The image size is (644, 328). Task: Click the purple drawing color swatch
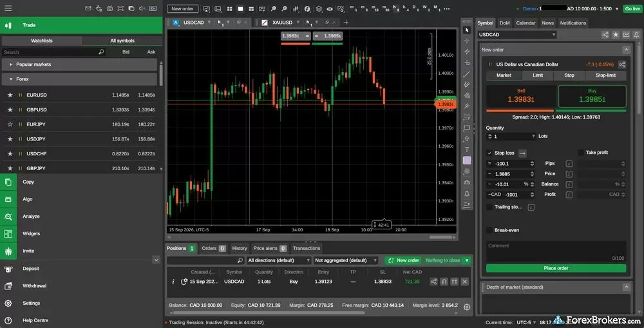[x=466, y=160]
